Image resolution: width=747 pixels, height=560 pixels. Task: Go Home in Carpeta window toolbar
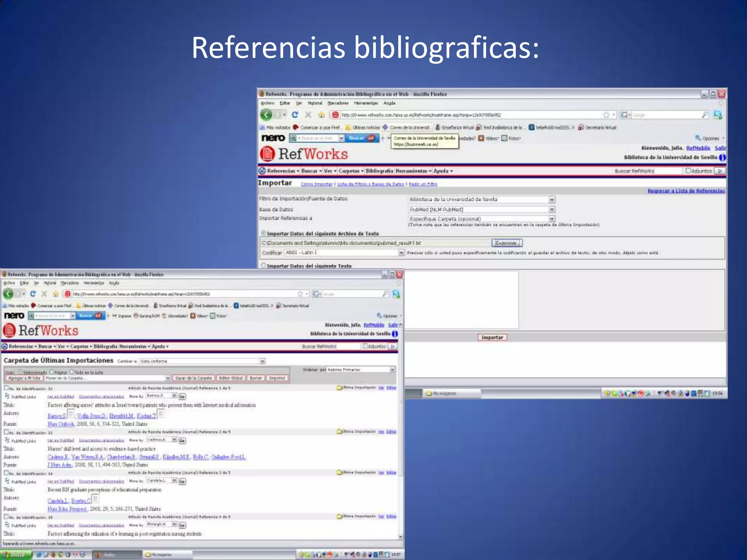pyautogui.click(x=55, y=294)
